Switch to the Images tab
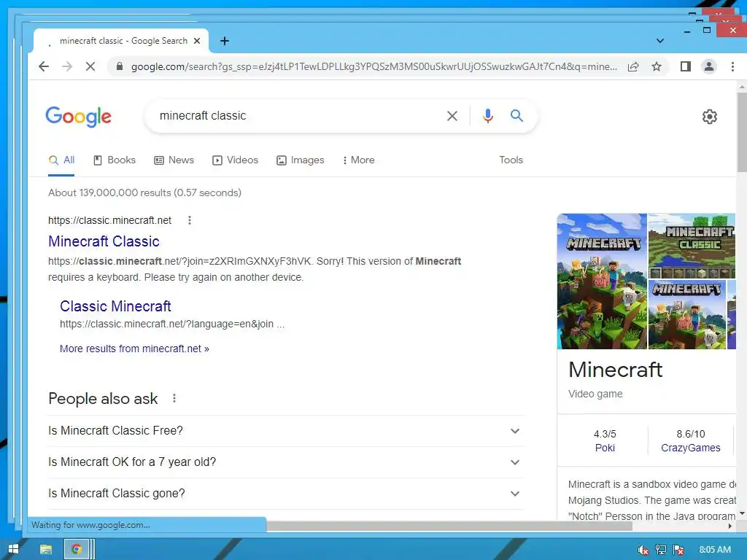The width and height of the screenshot is (747, 560). tap(301, 160)
